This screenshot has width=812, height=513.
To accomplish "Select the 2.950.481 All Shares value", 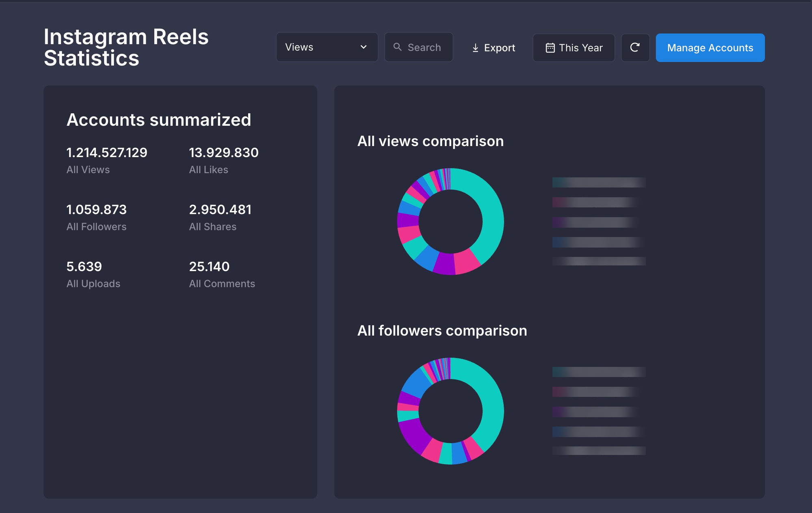I will tap(220, 209).
